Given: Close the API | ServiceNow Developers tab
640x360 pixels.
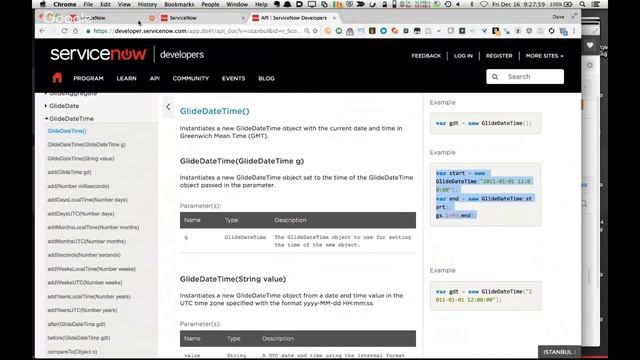Looking at the screenshot, I should (334, 18).
